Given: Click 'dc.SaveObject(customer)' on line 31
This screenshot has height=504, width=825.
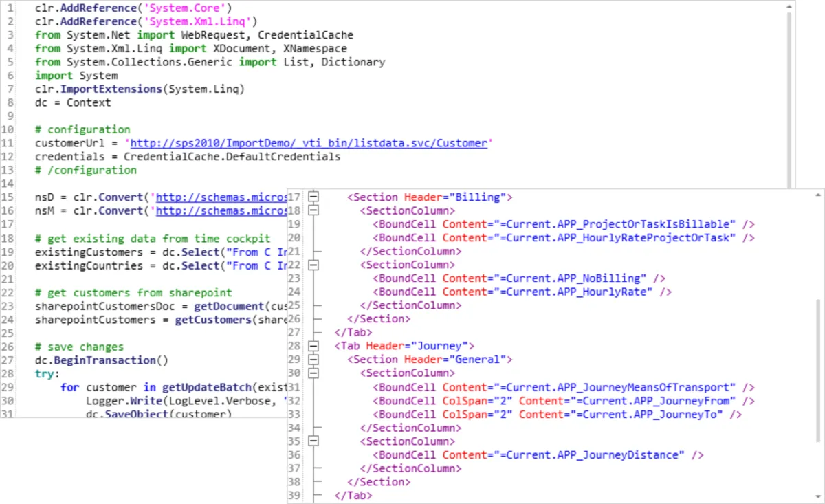Looking at the screenshot, I should click(x=159, y=414).
